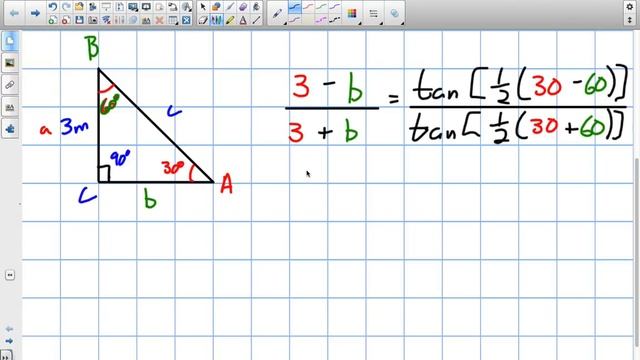The height and width of the screenshot is (360, 640).
Task: Open a file with the folder icon
Action: (x=79, y=7)
